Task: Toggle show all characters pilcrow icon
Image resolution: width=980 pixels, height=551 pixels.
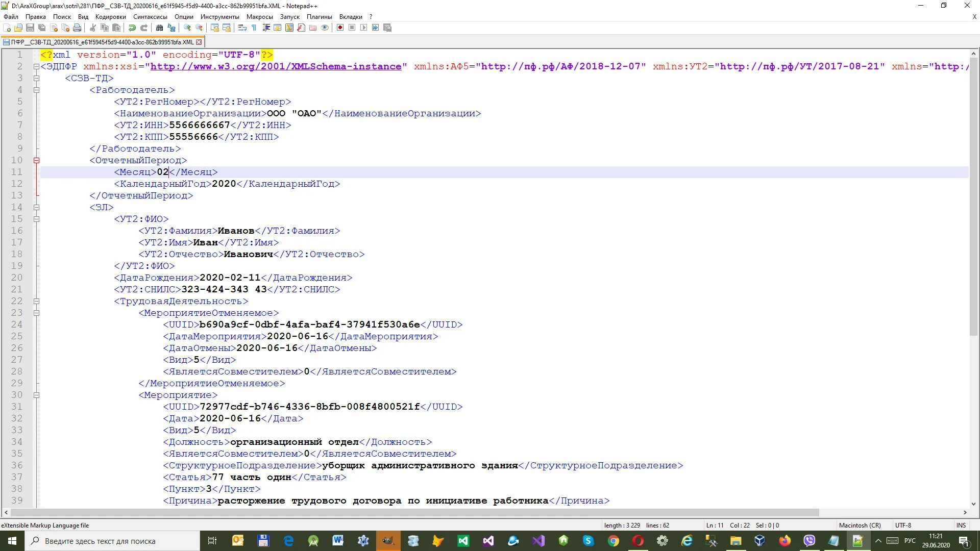Action: pyautogui.click(x=254, y=28)
